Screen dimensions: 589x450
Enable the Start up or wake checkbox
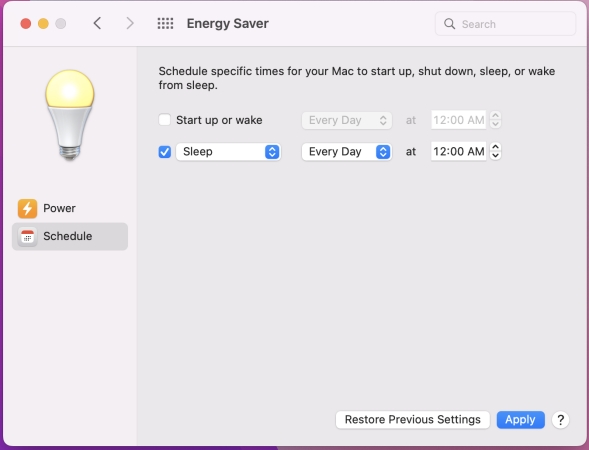(x=165, y=120)
